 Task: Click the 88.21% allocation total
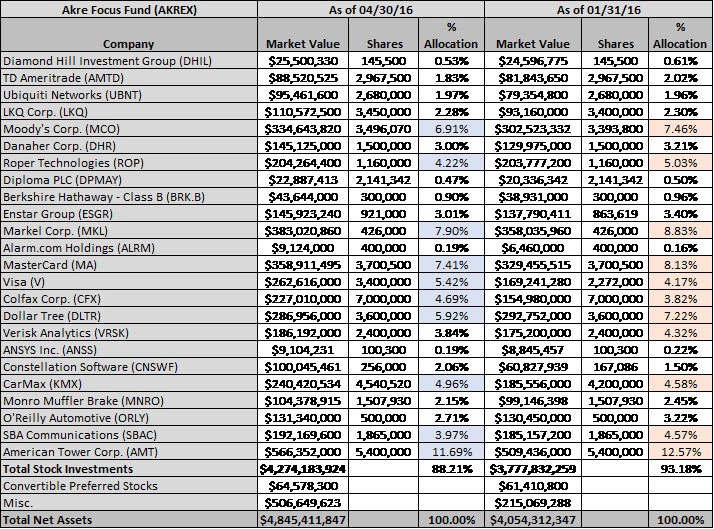coord(451,469)
